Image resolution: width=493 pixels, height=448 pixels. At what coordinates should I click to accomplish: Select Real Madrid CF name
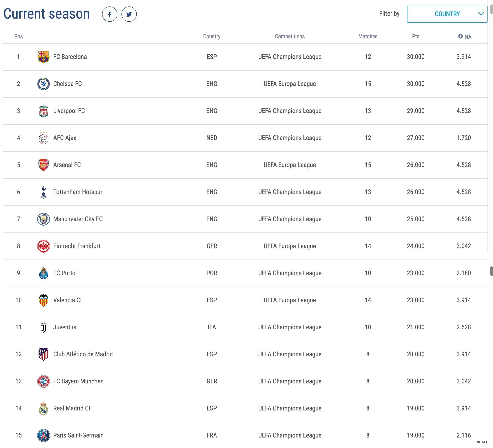pos(72,408)
